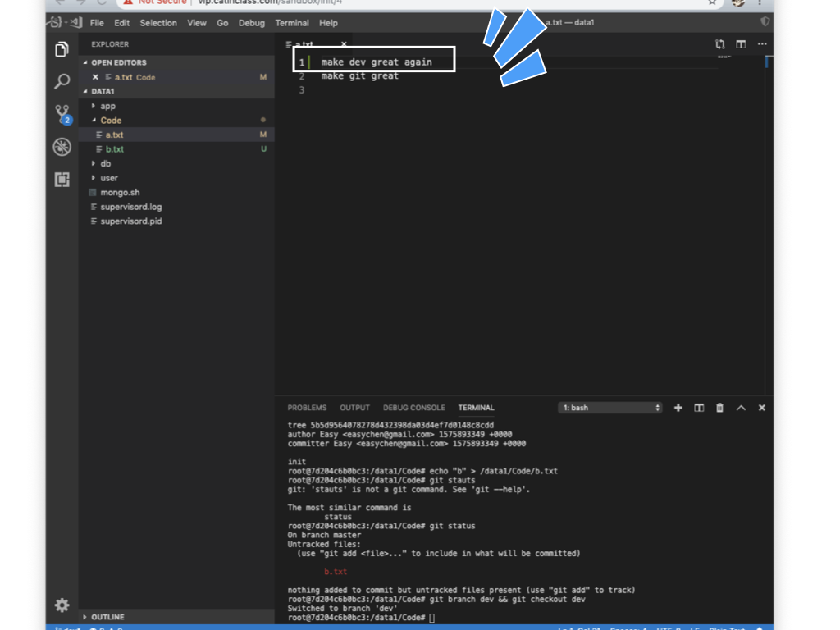Open b.txt in the file tree
This screenshot has height=630, width=840.
point(114,149)
